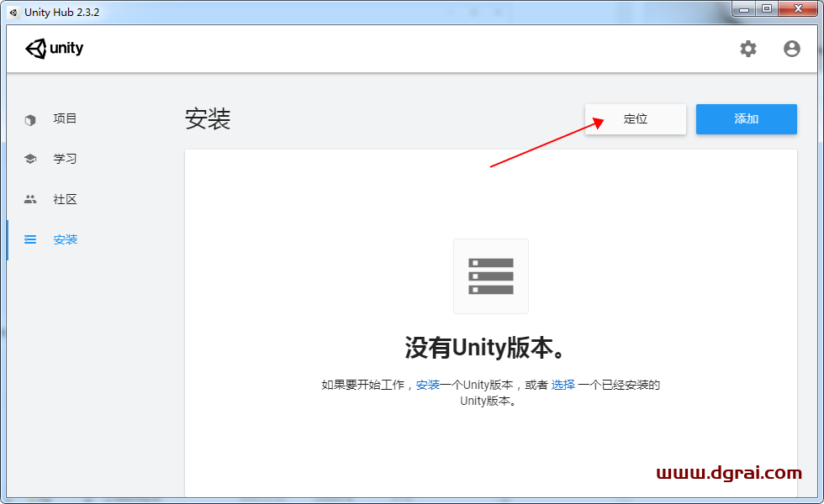The height and width of the screenshot is (504, 824).
Task: Maximize the Unity Hub window
Action: coord(767,9)
